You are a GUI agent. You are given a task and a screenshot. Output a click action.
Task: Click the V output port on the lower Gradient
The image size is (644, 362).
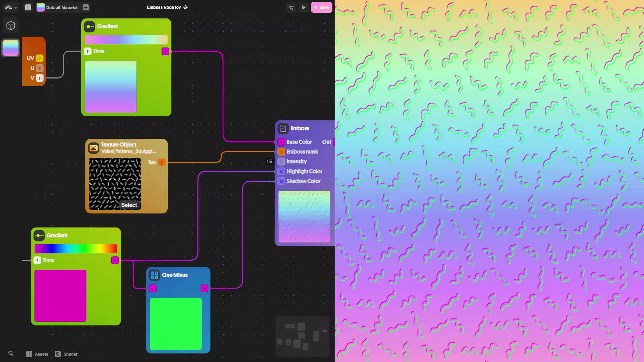(115, 260)
